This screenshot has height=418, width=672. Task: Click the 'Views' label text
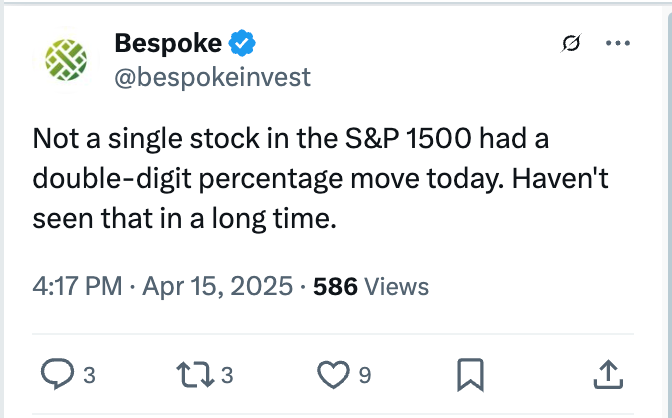396,286
